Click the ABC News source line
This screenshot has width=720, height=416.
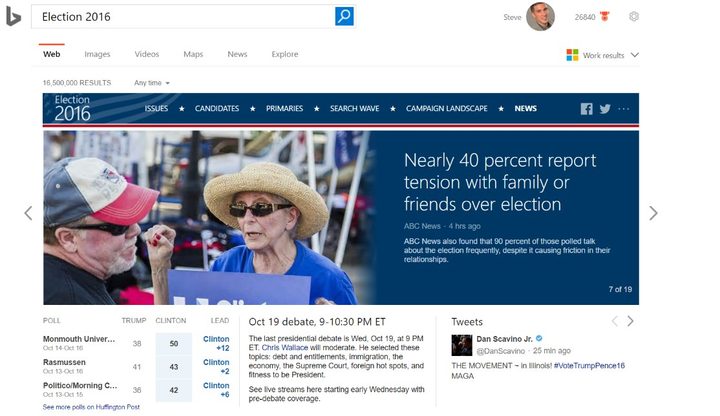point(442,226)
